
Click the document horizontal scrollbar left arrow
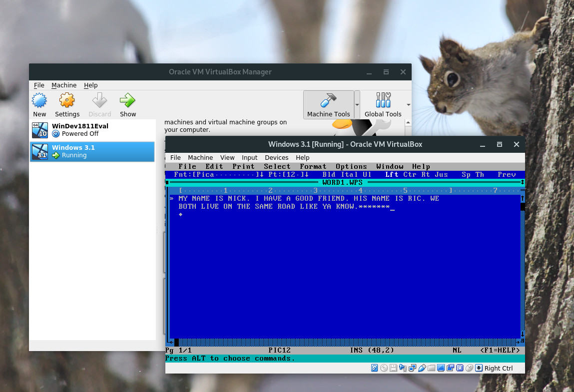click(x=172, y=342)
